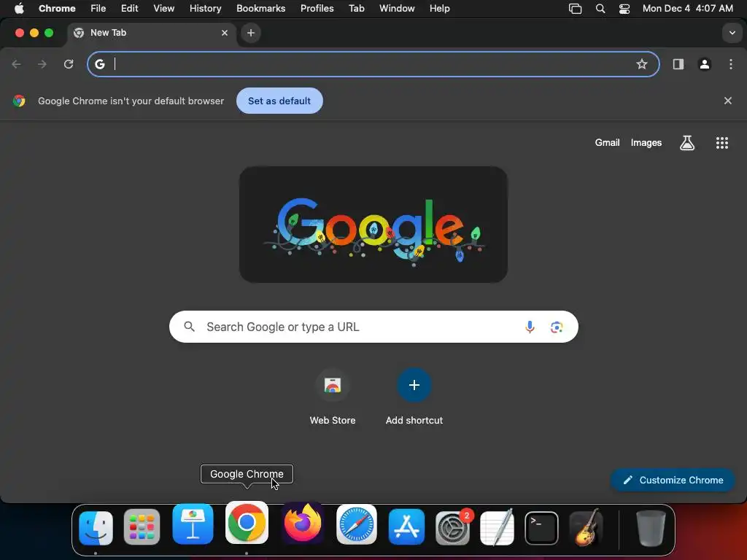Open the Bookmarks menu
747x560 pixels.
pyautogui.click(x=260, y=9)
